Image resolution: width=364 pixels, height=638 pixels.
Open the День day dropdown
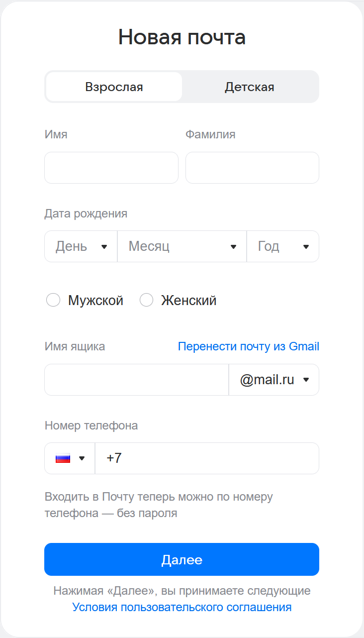81,246
